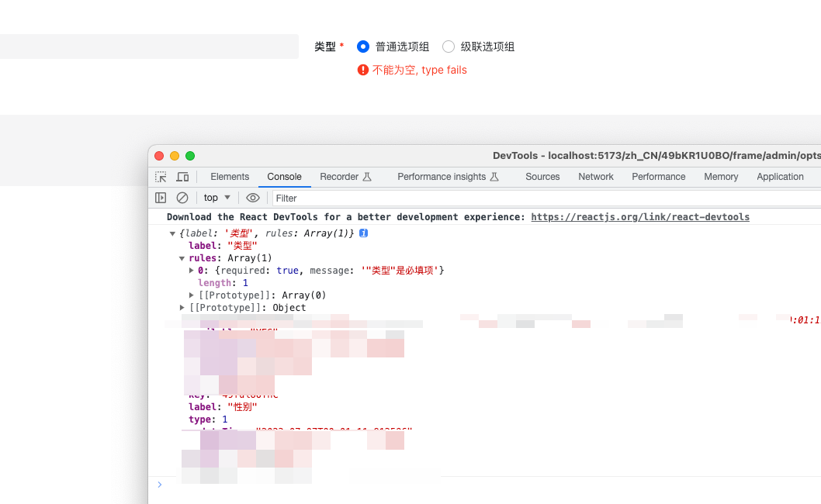Click the blue info badge next to logged object
The height and width of the screenshot is (504, 821).
point(363,233)
